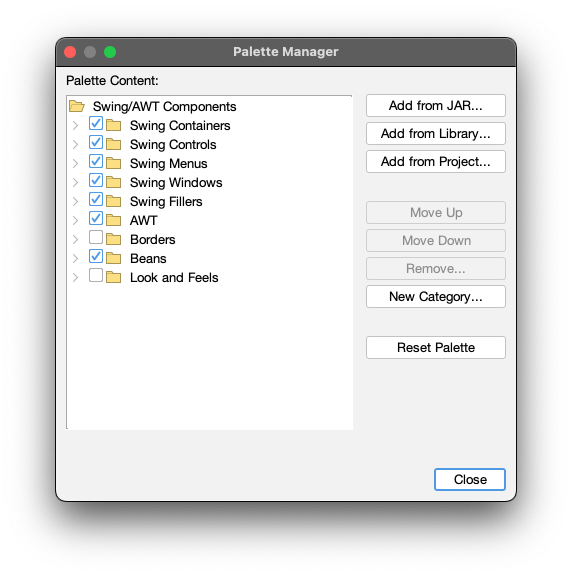Click the Add from JAR... button

pos(436,106)
